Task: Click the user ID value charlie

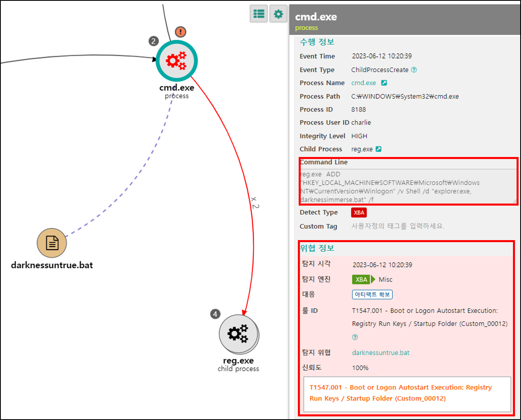Action: [x=361, y=122]
